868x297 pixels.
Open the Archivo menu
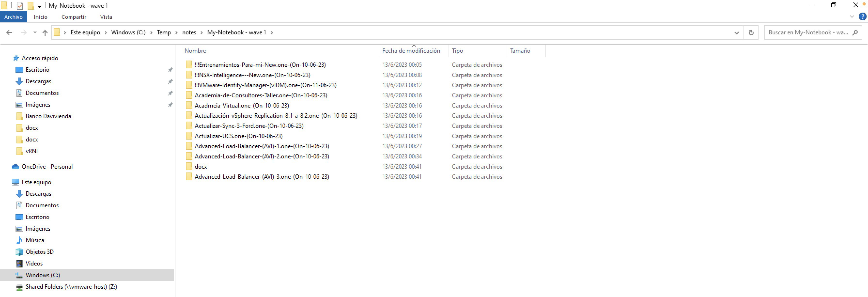click(14, 17)
